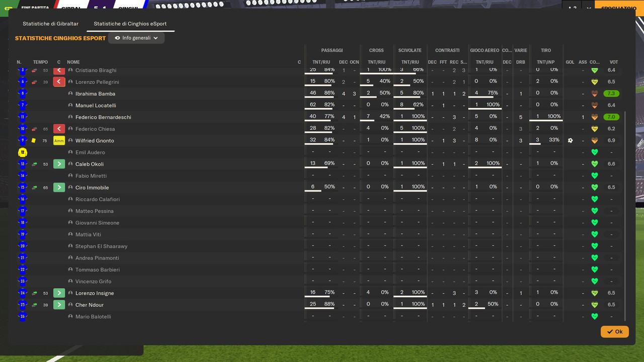Viewport: 644px width, 362px height.
Task: Click substituted-on arrow icon for Caleb Okoli
Action: [59, 164]
